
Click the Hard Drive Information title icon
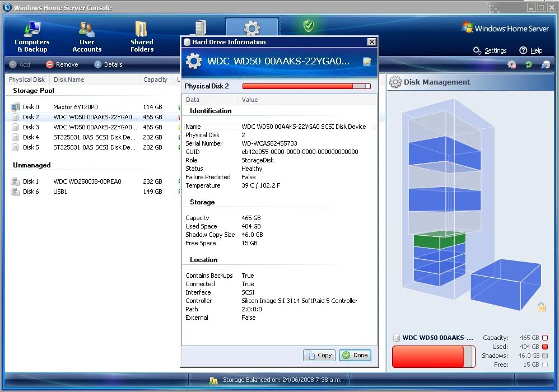click(x=187, y=42)
